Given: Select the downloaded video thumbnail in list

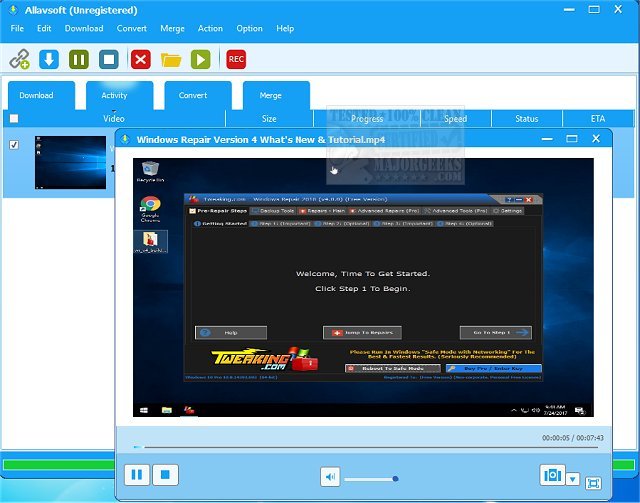Looking at the screenshot, I should tap(70, 162).
